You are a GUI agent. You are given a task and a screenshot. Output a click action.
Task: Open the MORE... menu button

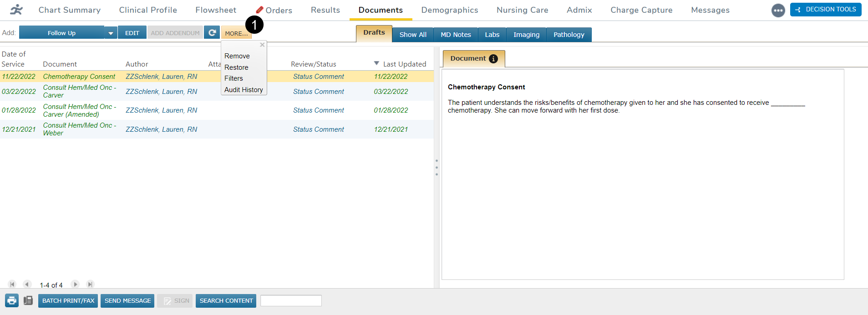coord(236,33)
